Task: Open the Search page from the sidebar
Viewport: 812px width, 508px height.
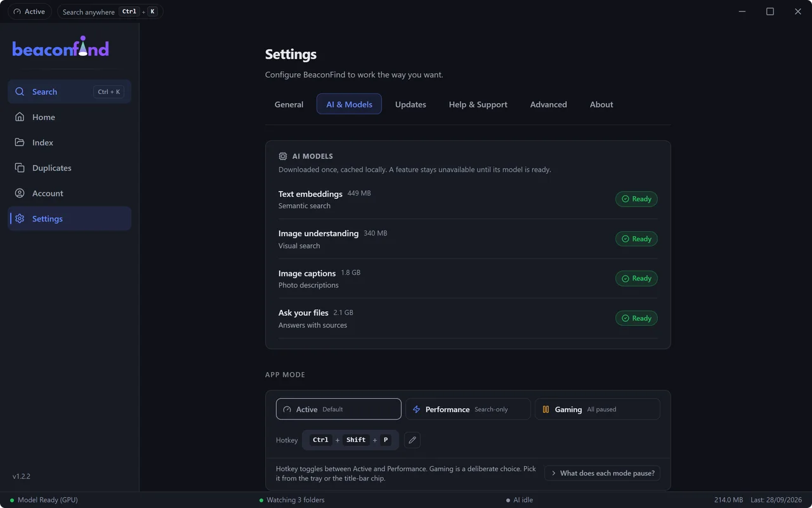Action: coord(69,91)
